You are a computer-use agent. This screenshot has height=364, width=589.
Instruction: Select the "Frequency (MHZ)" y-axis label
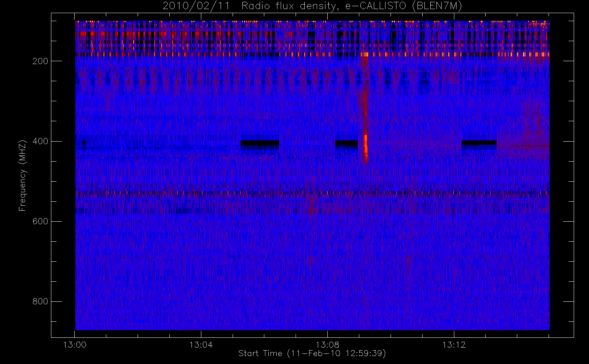tap(23, 175)
